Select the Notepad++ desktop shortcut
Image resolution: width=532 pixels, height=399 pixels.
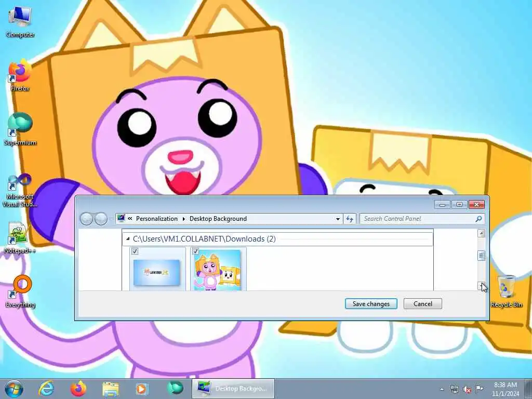20,237
